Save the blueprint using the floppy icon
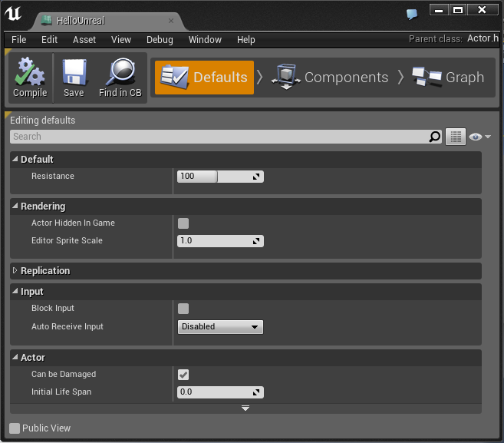 coord(74,78)
